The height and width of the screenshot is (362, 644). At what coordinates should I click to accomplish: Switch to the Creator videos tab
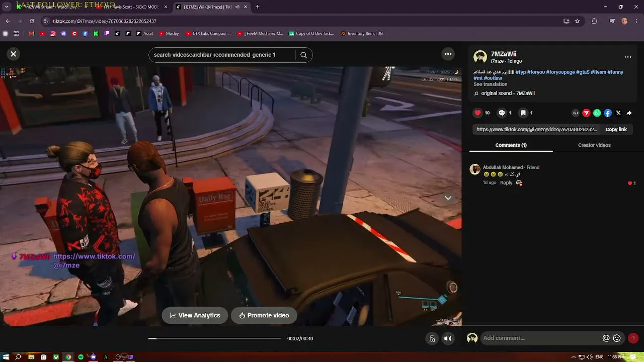[594, 145]
